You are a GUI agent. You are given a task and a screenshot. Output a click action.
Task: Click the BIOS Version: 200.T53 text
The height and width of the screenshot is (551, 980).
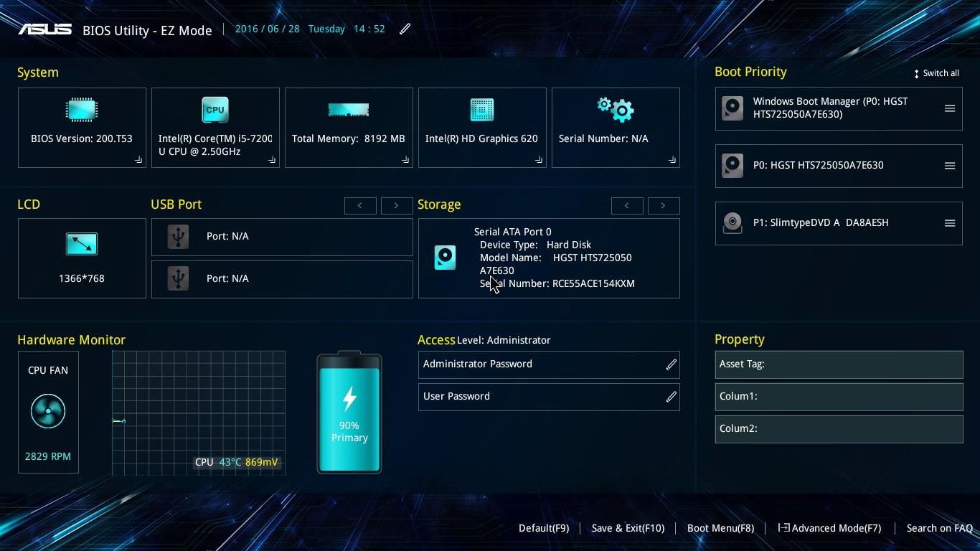[x=82, y=138]
